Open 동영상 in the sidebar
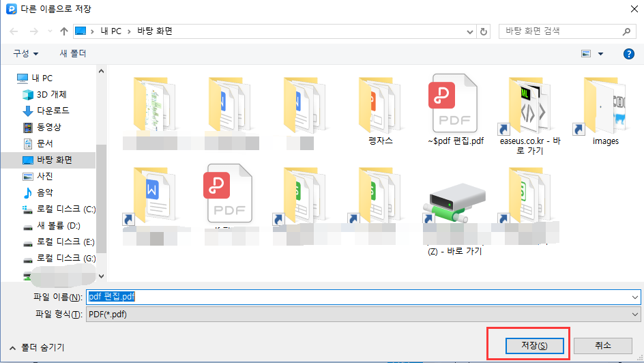Viewport: 644px width, 363px height. click(x=42, y=127)
